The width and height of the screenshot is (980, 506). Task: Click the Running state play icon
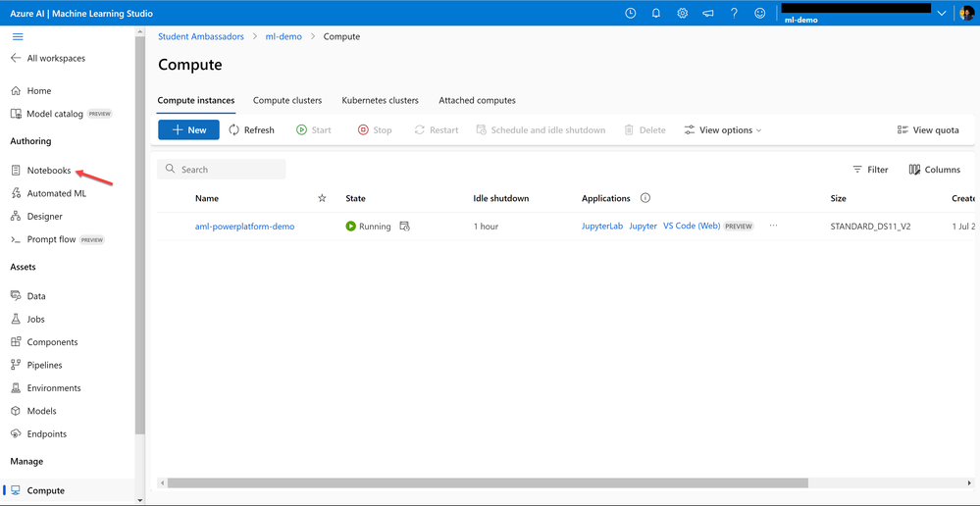point(350,227)
